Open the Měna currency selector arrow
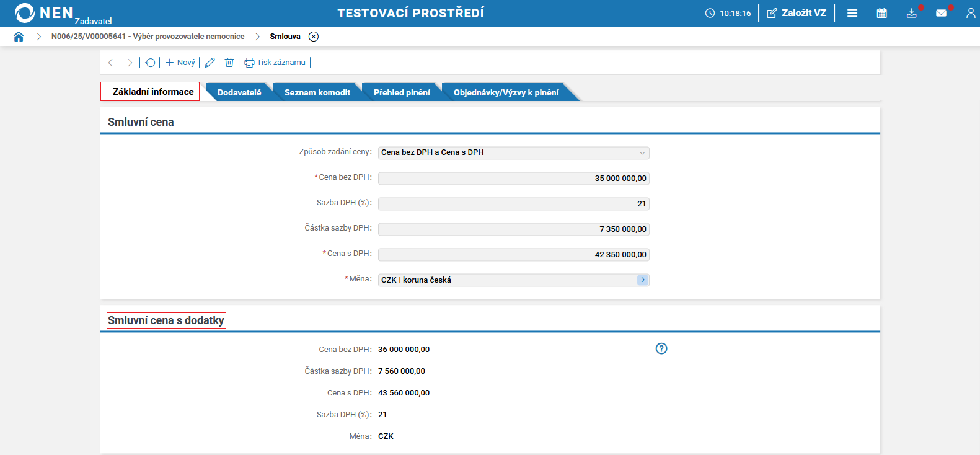The width and height of the screenshot is (980, 455). 643,280
